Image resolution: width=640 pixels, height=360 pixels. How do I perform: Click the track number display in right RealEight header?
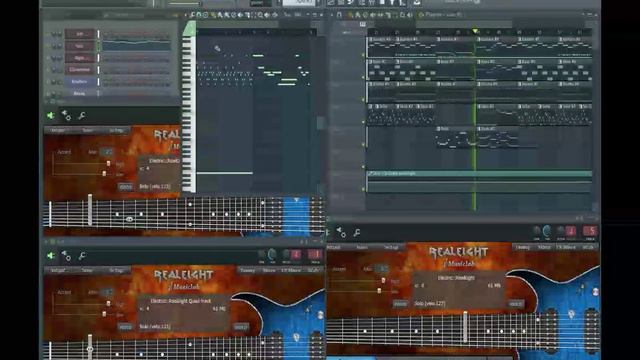(x=589, y=231)
